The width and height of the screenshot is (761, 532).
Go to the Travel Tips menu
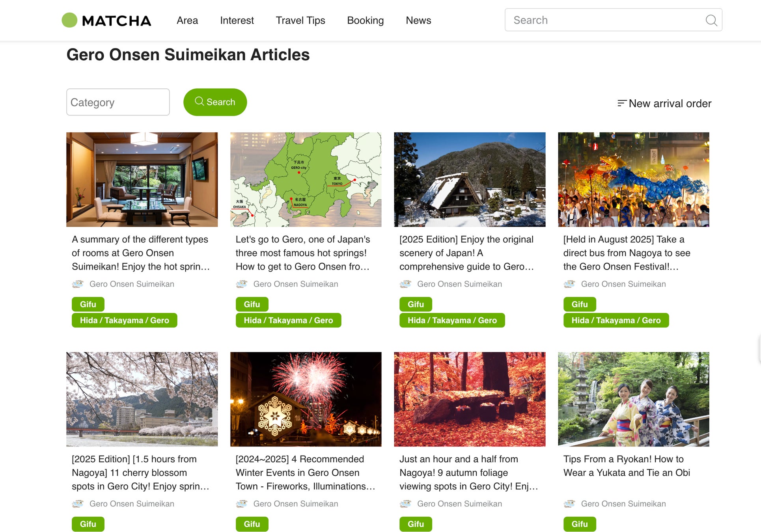coord(300,20)
